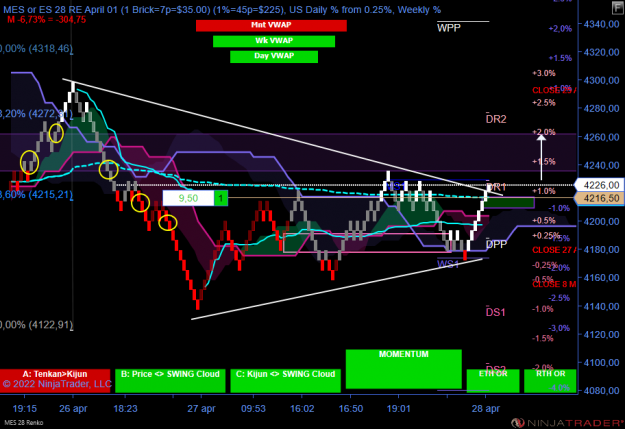This screenshot has height=429, width=625.
Task: Click the MOMENTUM green panel
Action: [403, 369]
